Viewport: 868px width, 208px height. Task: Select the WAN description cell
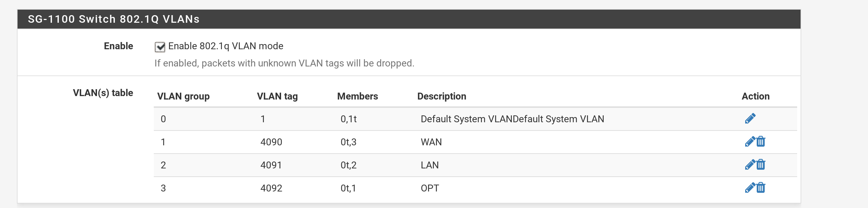coord(431,142)
